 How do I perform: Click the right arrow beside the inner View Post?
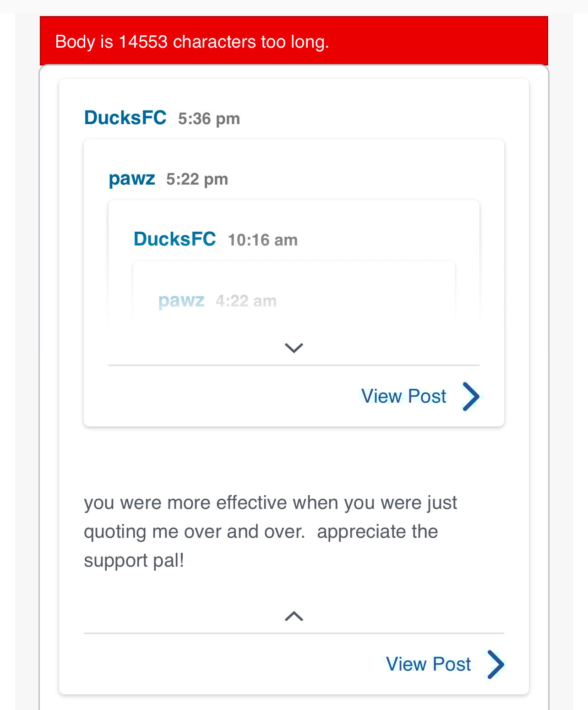pyautogui.click(x=471, y=396)
